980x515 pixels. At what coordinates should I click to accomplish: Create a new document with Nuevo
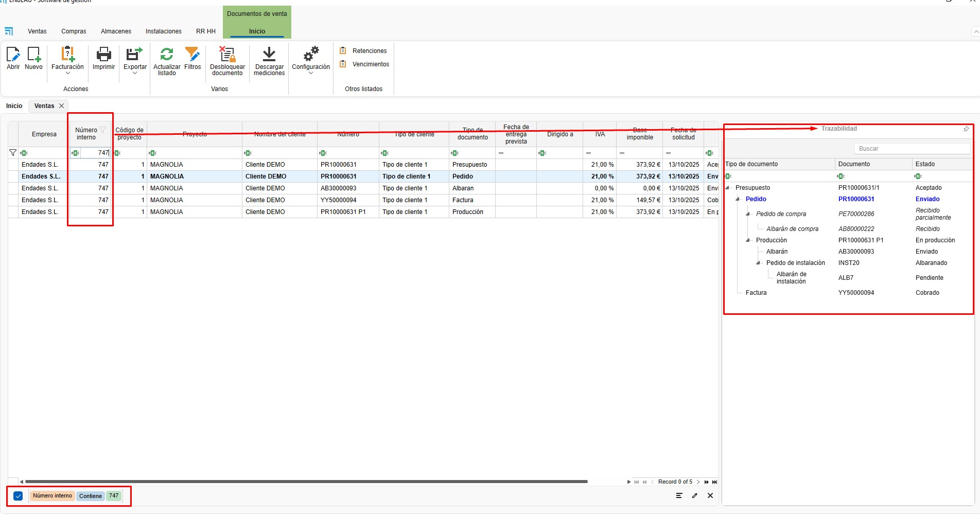(33, 55)
